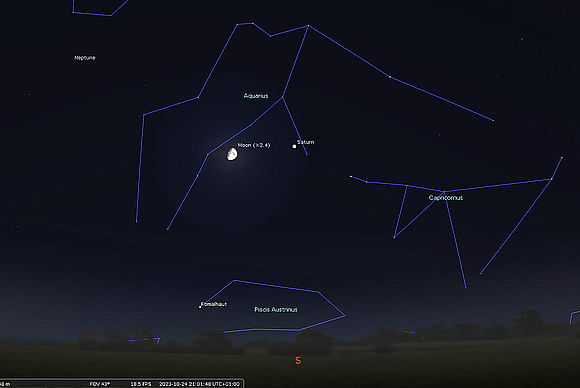This screenshot has height=388, width=580.
Task: Select the topmost right tip star of Capricornus
Action: coord(562,158)
